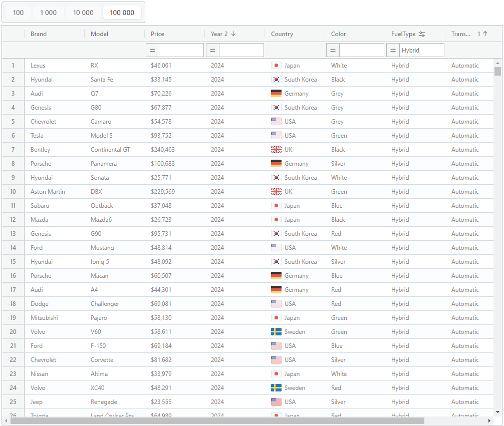Screen dimensions: 504x426
Task: Click the Japan flag in the Outback row
Action: tap(276, 206)
